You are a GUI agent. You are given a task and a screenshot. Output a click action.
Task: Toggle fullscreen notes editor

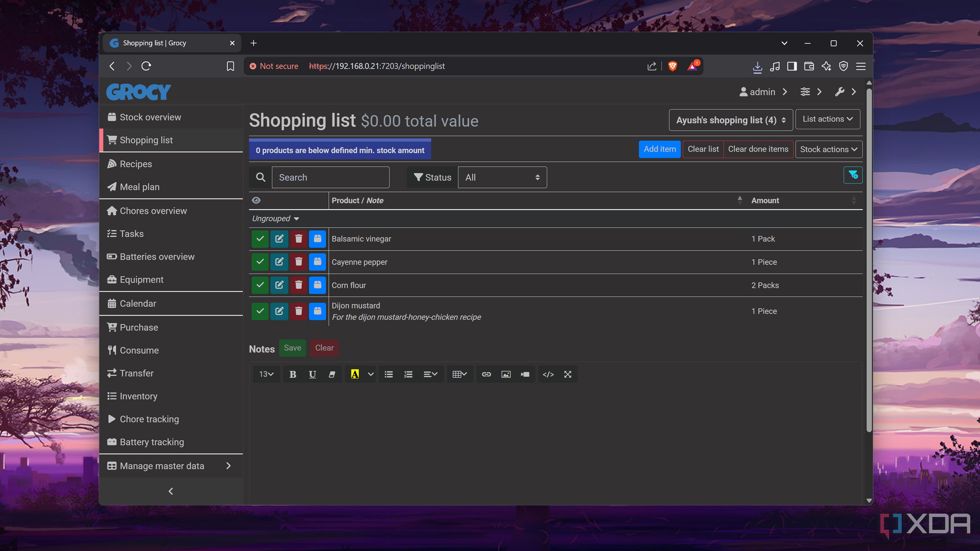point(568,374)
